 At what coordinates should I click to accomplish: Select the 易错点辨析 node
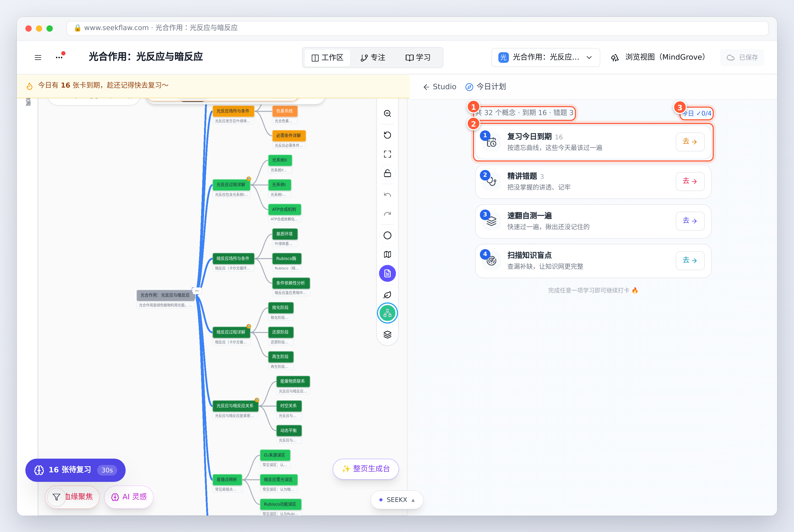(227, 480)
